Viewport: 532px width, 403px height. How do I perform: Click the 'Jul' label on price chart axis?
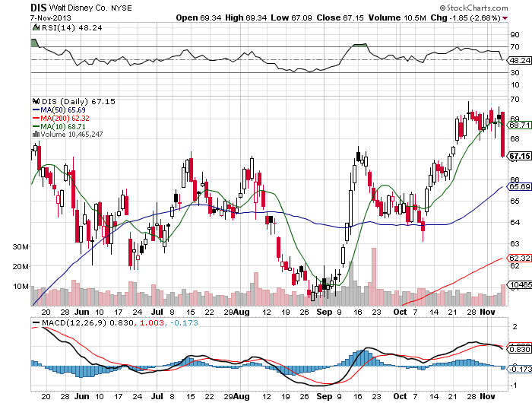(x=157, y=312)
